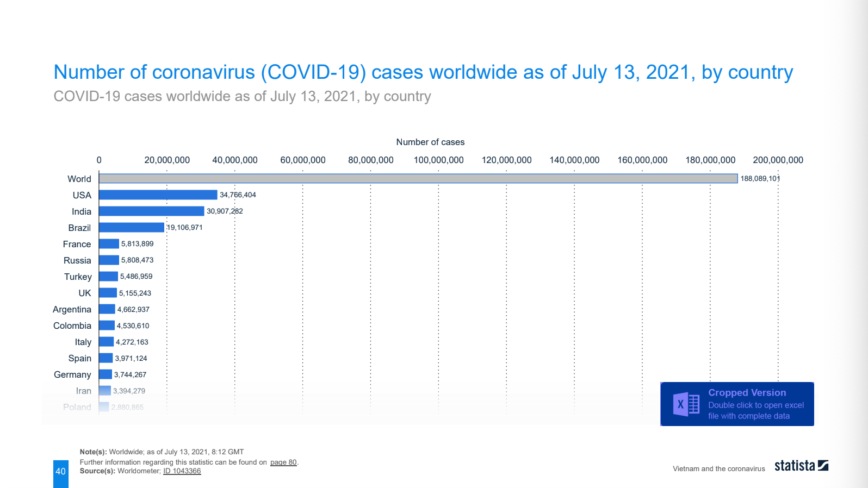868x488 pixels.
Task: Click the value 30,907,282
Action: (225, 211)
